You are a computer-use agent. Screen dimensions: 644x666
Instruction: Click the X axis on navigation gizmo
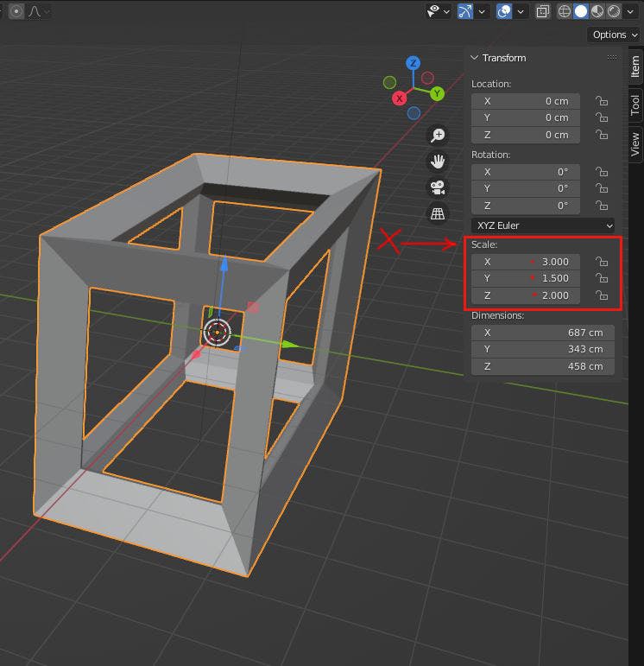[399, 98]
